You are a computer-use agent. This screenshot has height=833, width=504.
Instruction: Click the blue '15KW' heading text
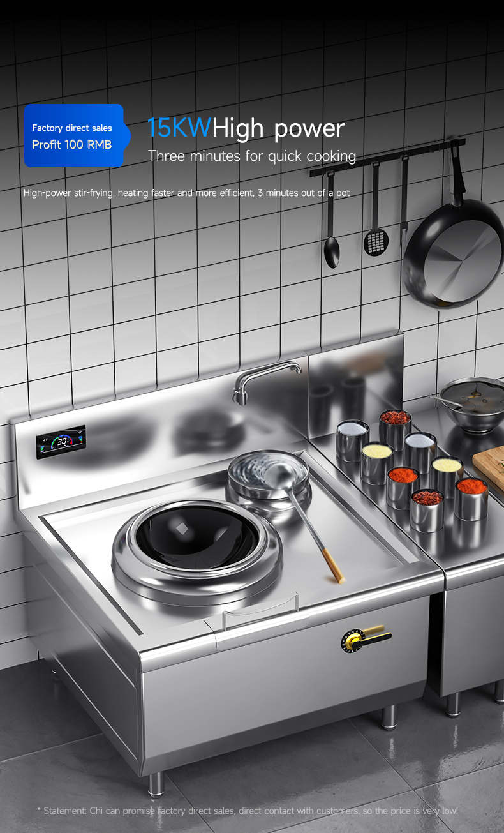pos(179,128)
